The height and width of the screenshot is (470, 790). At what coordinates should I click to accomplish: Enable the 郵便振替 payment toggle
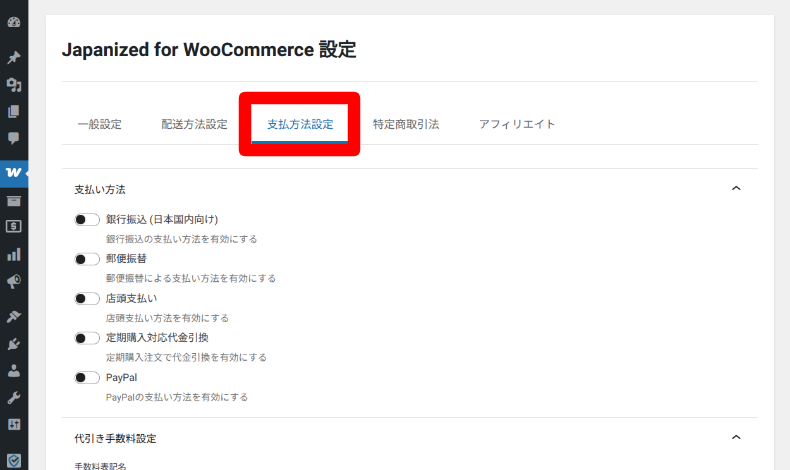87,259
